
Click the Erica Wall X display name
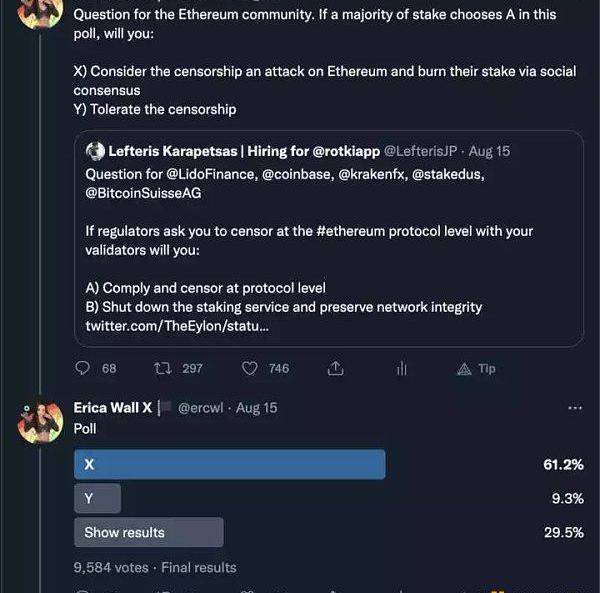[110, 408]
